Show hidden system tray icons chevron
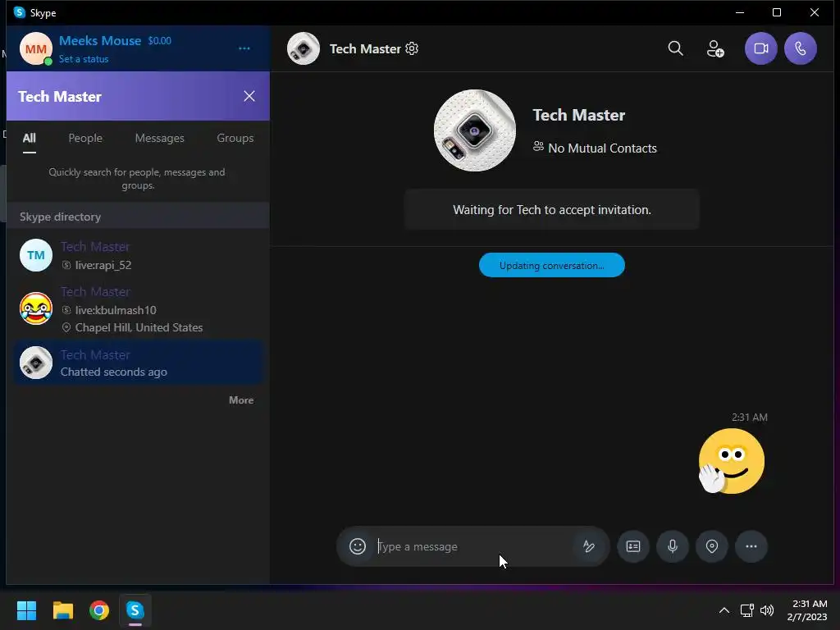The width and height of the screenshot is (840, 630). pyautogui.click(x=724, y=610)
